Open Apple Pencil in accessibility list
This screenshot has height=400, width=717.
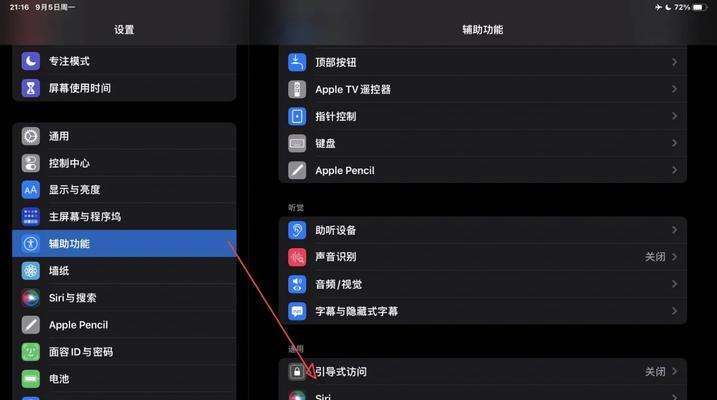tap(482, 170)
